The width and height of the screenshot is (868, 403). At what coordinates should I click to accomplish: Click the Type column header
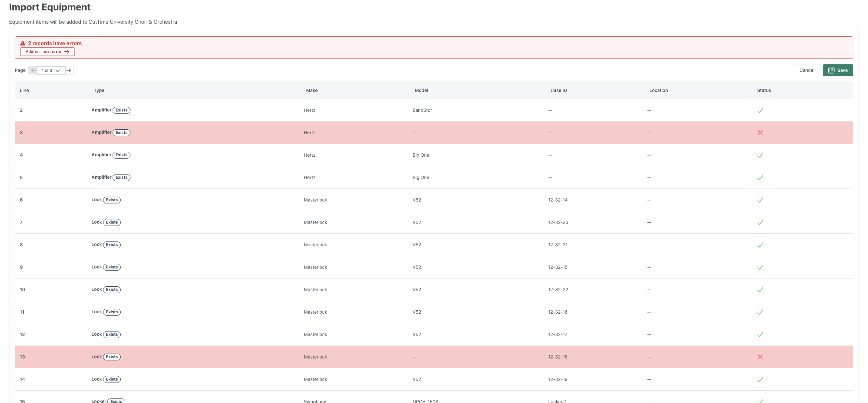[x=99, y=91]
